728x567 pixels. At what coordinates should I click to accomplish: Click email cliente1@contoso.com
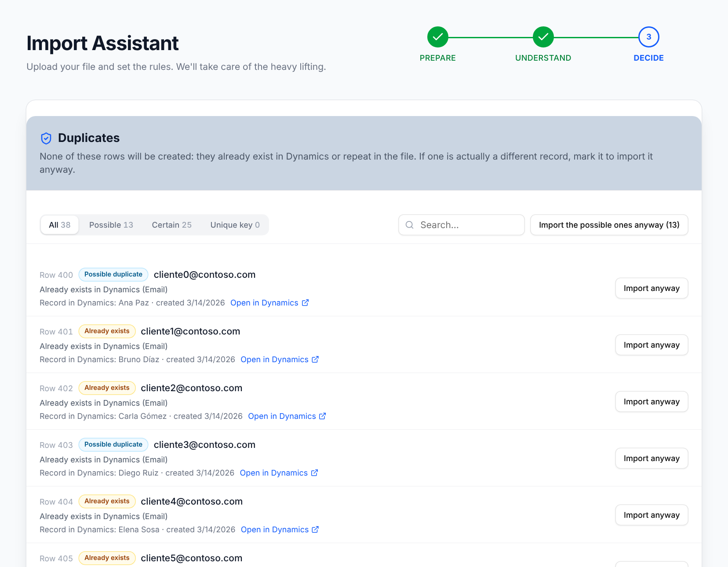[x=190, y=331]
